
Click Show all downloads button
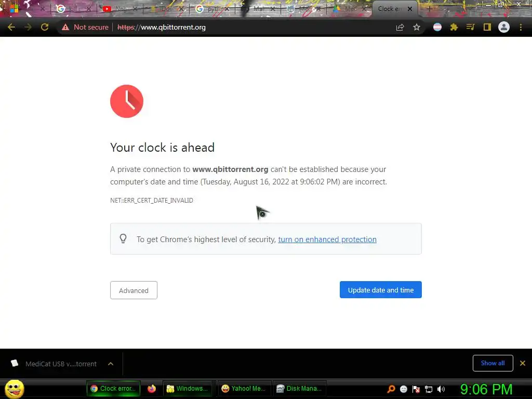click(493, 363)
